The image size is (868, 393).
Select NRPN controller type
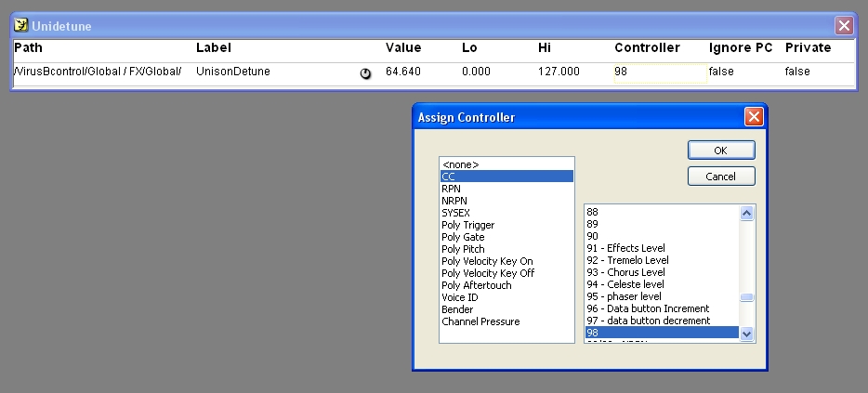506,201
